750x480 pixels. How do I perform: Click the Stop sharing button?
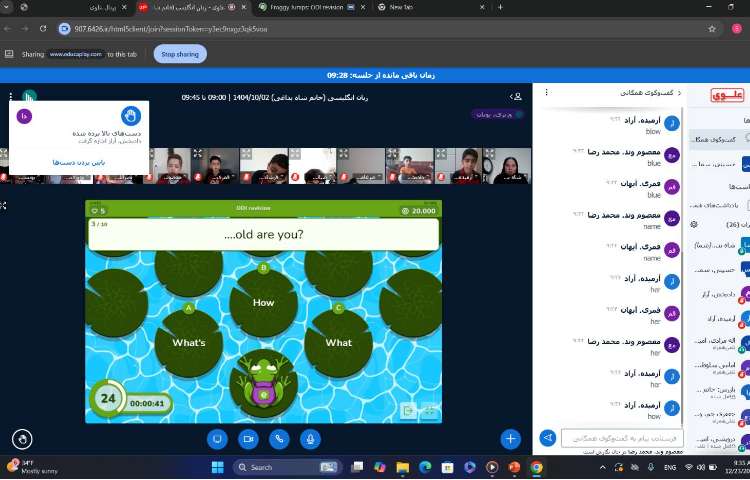pyautogui.click(x=180, y=54)
